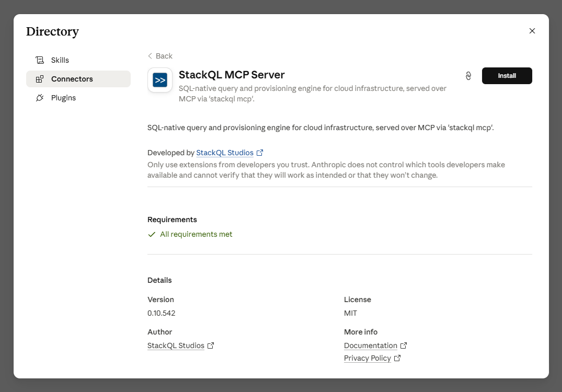Go to the Plugins section
Viewport: 562px width, 392px height.
pyautogui.click(x=78, y=98)
